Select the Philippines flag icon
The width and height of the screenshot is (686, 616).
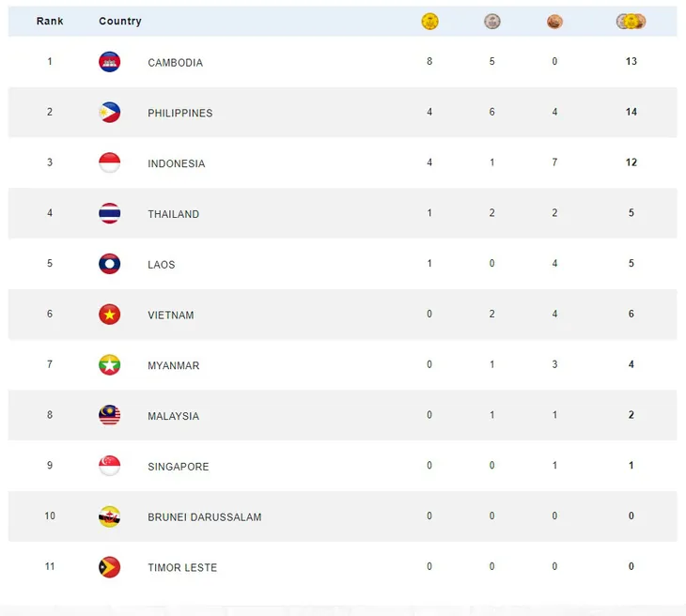tap(109, 112)
